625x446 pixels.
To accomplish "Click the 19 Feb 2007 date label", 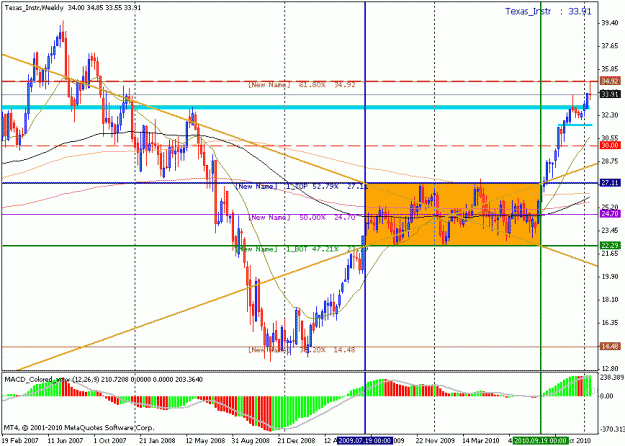I will [x=20, y=441].
